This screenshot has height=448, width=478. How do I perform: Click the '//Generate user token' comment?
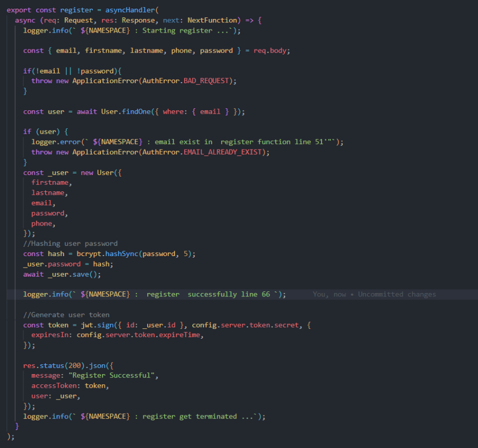click(x=66, y=315)
